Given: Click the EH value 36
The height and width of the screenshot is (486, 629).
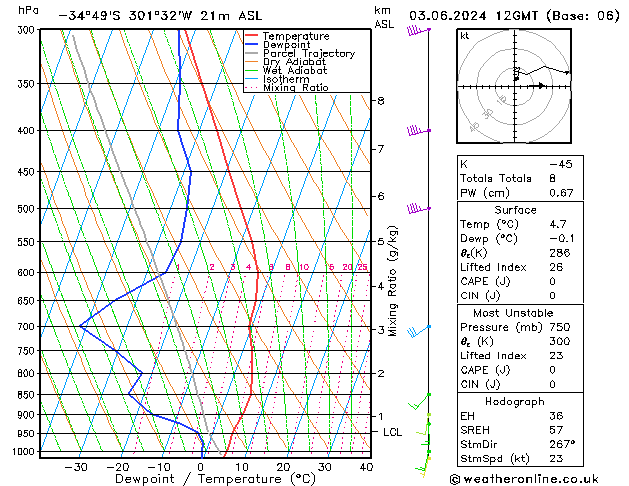Looking at the screenshot, I should point(556,416).
